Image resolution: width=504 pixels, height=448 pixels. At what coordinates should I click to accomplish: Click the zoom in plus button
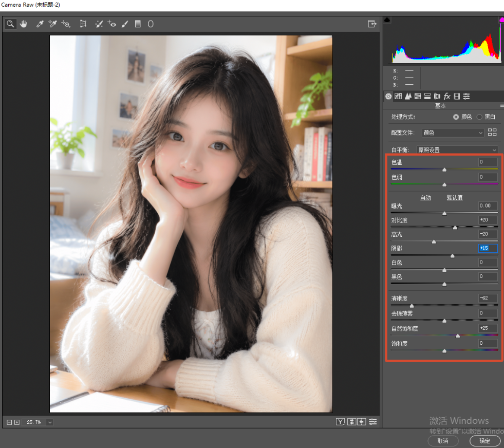pyautogui.click(x=17, y=422)
